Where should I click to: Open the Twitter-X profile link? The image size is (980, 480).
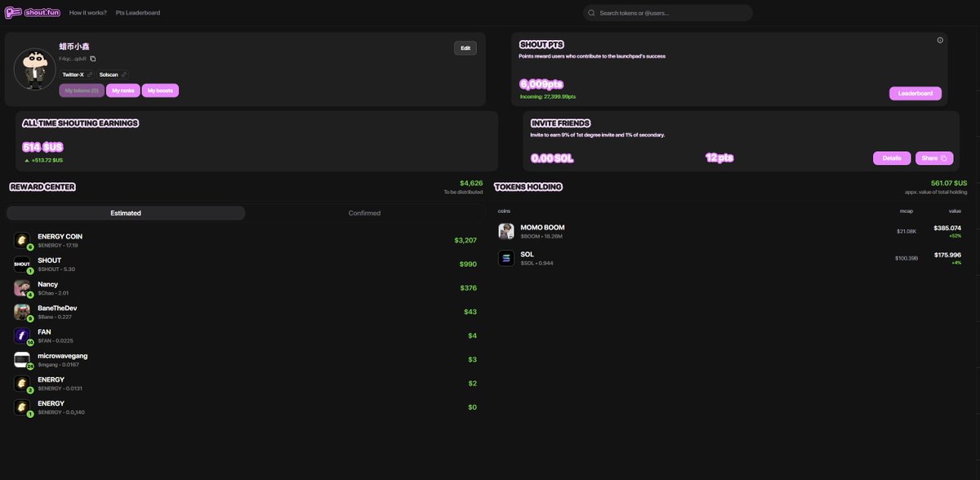point(78,74)
